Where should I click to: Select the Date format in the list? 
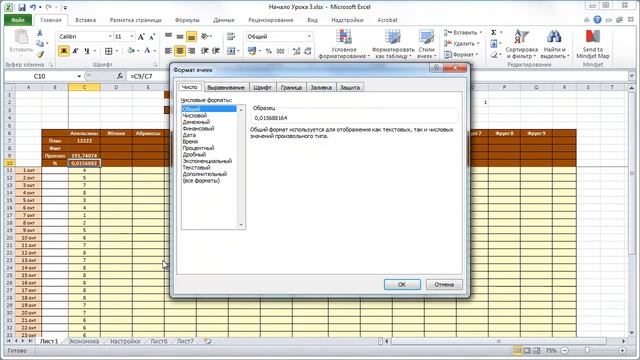click(x=189, y=135)
